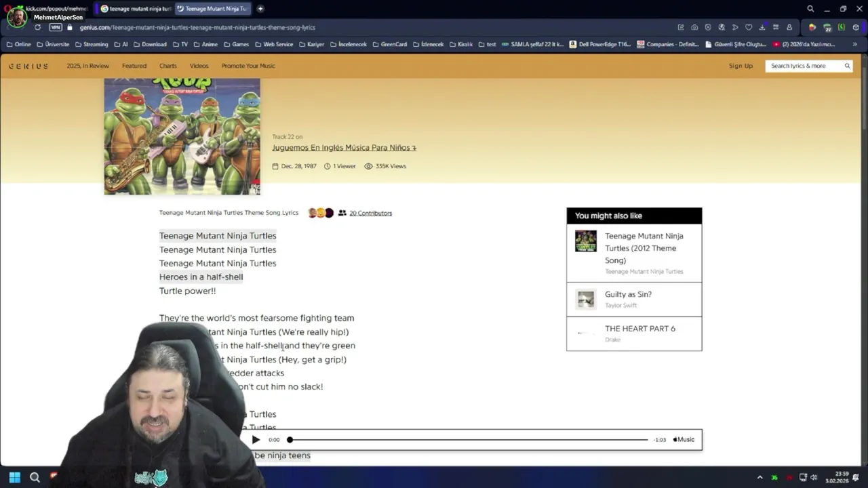Open the 20 Contributors link
868x488 pixels.
[370, 213]
